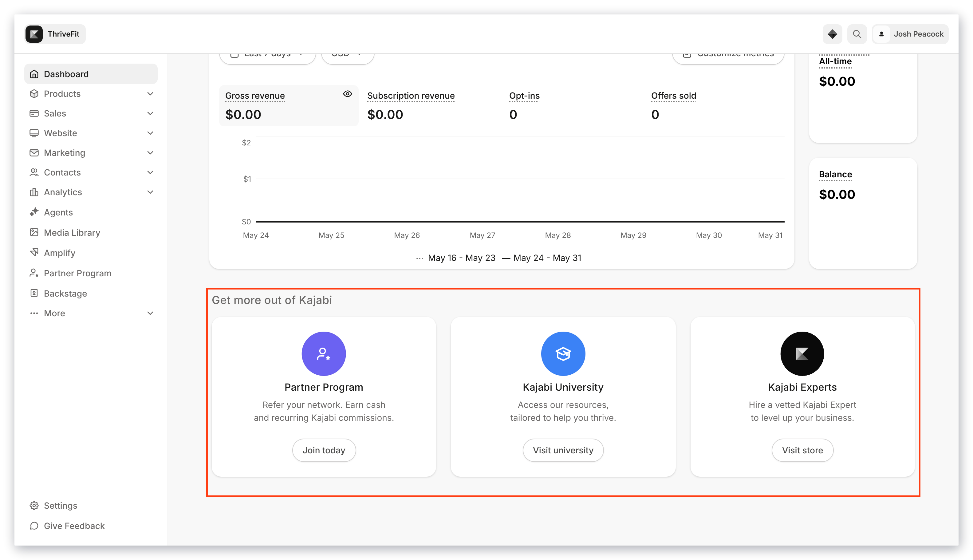Toggle the May 24 - May 31 legend series
The image size is (973, 560).
pyautogui.click(x=542, y=258)
